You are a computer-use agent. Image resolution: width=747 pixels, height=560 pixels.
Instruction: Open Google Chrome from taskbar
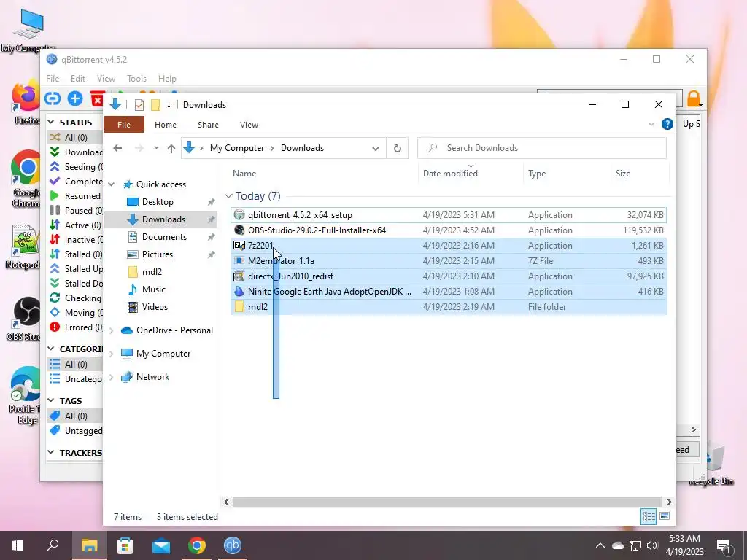[197, 545]
